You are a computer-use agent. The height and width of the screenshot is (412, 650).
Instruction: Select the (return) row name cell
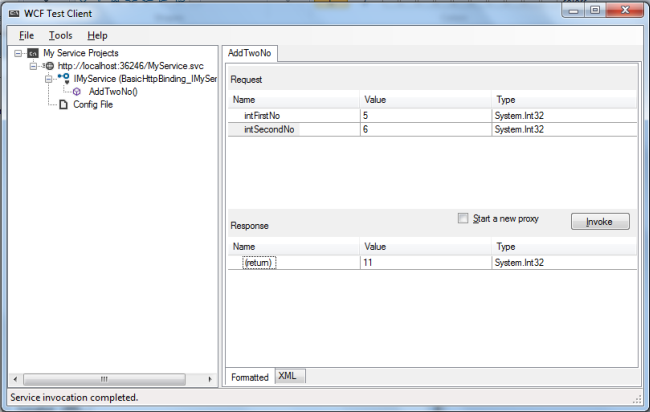pos(259,263)
